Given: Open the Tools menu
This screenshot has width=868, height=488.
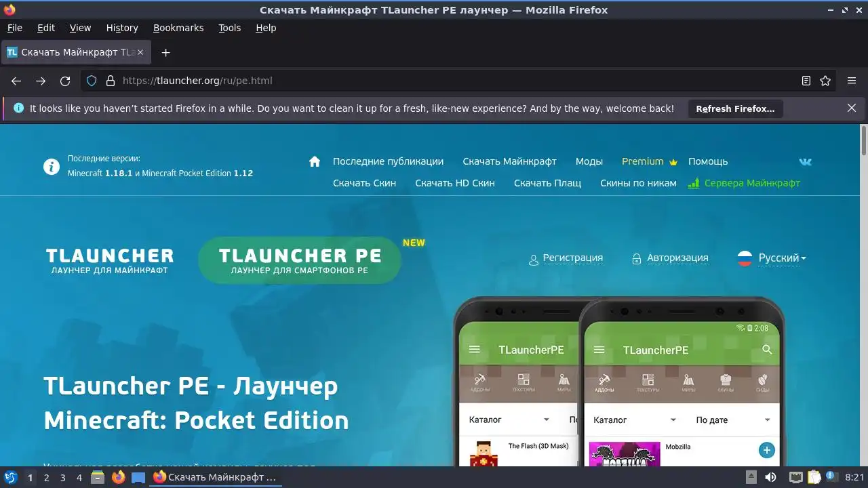Looking at the screenshot, I should pyautogui.click(x=229, y=28).
